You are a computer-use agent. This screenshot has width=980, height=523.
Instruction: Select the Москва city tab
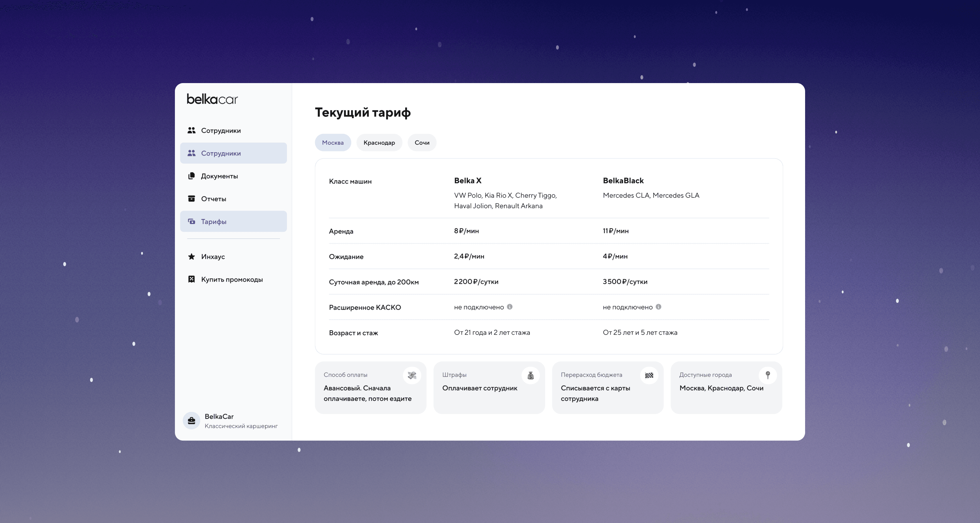[333, 142]
